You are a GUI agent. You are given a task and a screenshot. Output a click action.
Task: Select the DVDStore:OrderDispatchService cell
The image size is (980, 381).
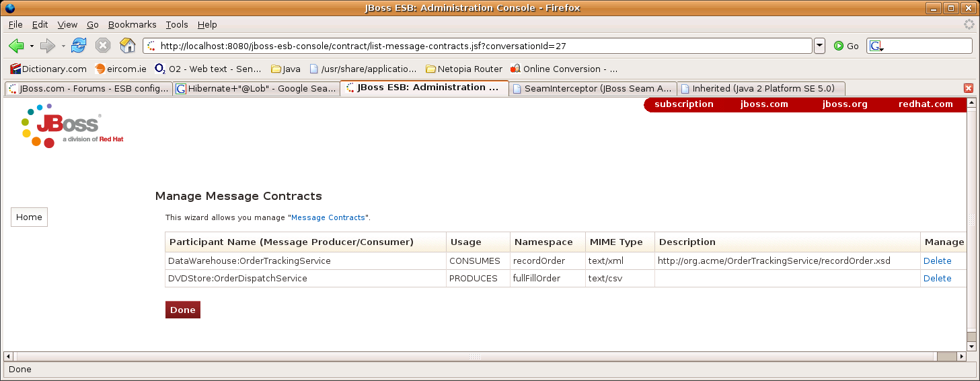pos(305,279)
